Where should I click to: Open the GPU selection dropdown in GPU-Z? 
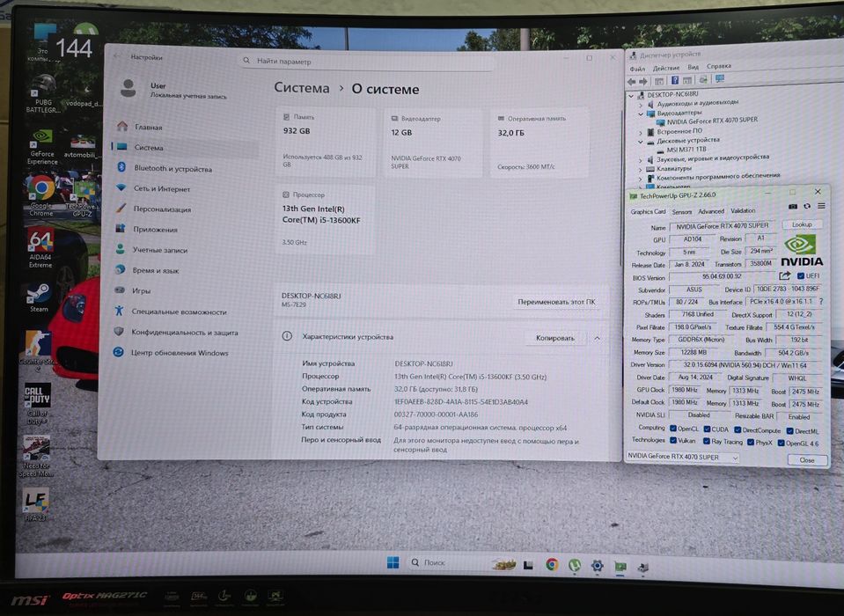pos(682,457)
